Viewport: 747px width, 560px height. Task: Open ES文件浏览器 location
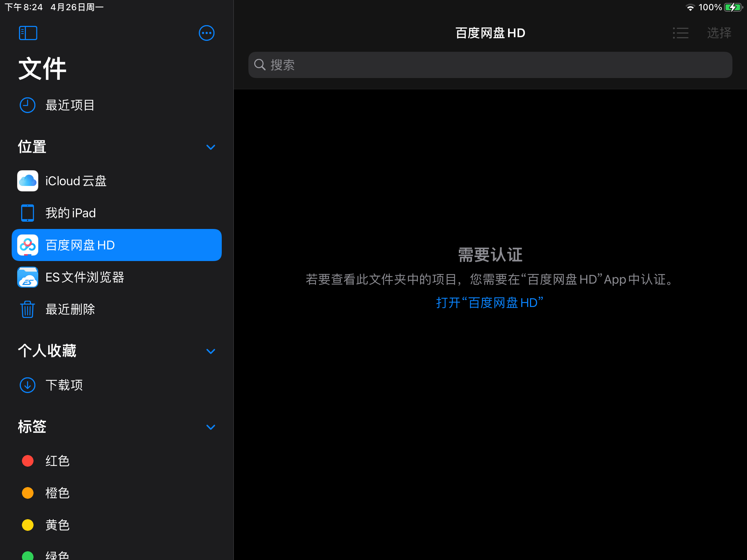click(84, 277)
